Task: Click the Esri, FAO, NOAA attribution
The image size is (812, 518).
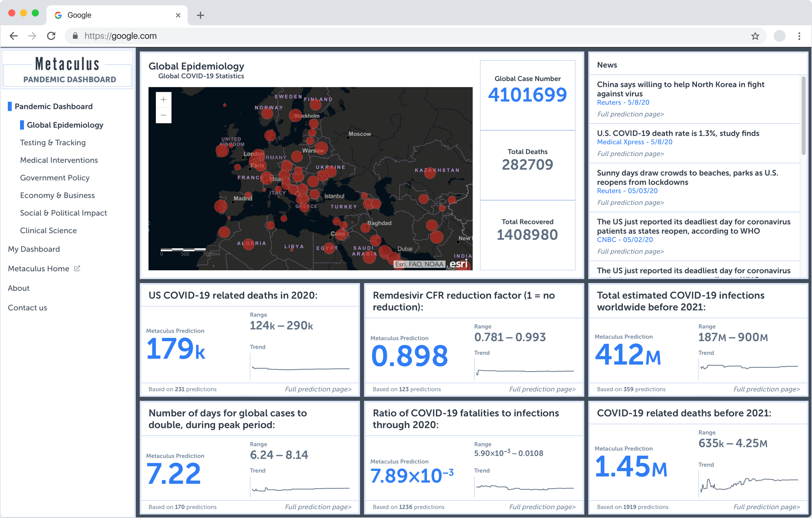Action: pyautogui.click(x=419, y=264)
